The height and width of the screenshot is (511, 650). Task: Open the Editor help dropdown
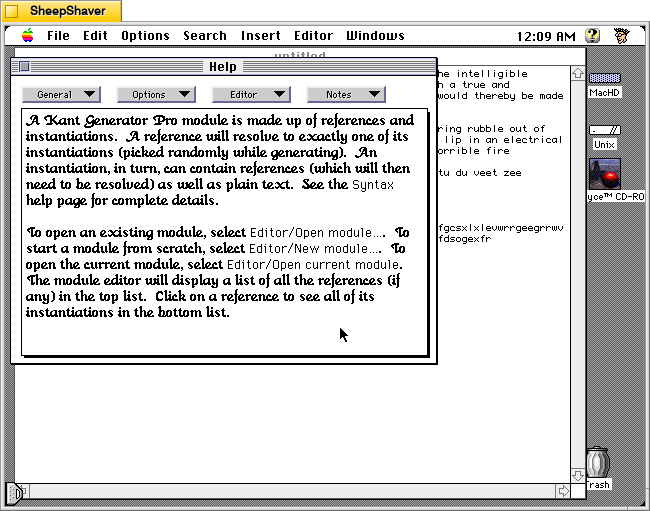251,94
